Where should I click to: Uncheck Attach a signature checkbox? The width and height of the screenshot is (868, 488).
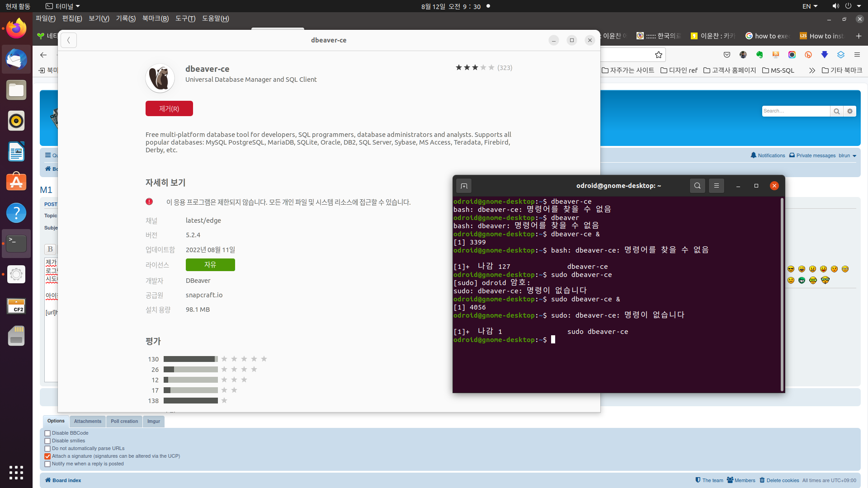click(47, 456)
